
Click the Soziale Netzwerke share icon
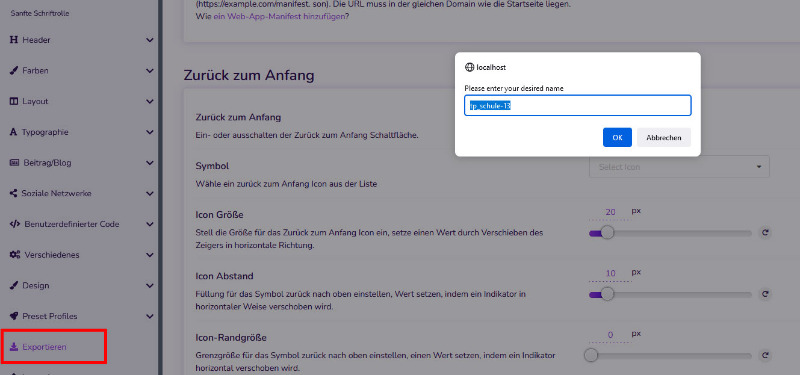(x=14, y=194)
